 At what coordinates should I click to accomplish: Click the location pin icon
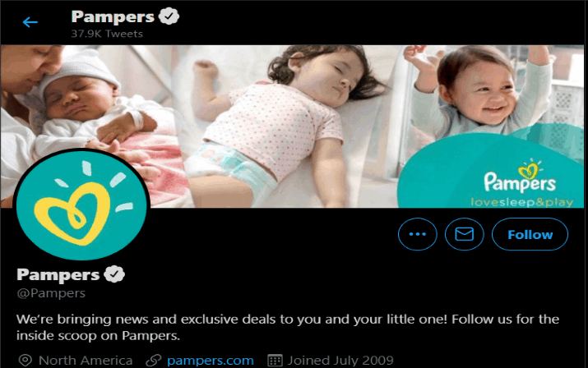coord(25,361)
